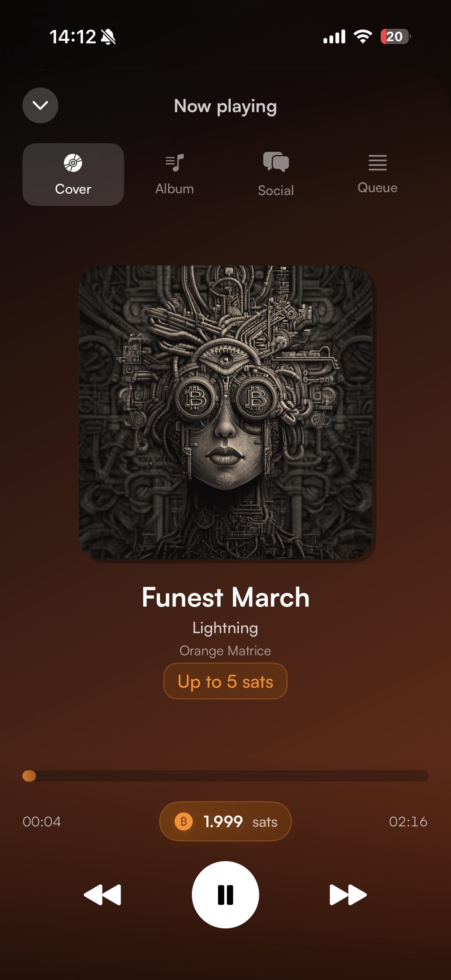This screenshot has height=980, width=451.
Task: Open the Album tab
Action: click(175, 175)
